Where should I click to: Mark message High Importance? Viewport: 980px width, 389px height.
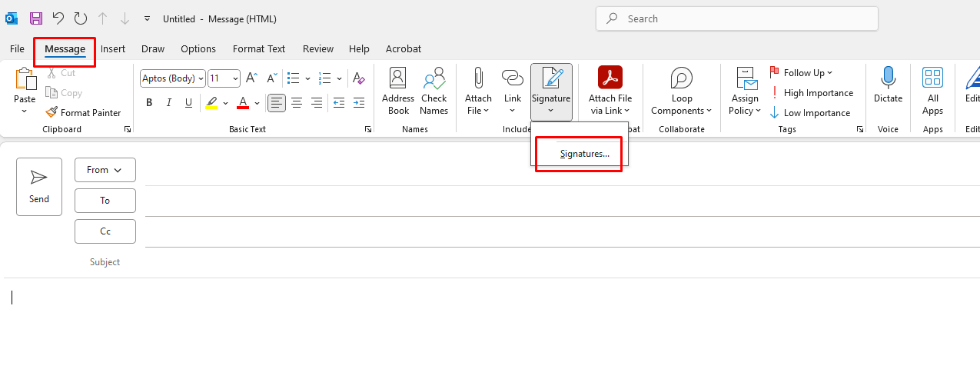[x=812, y=92]
